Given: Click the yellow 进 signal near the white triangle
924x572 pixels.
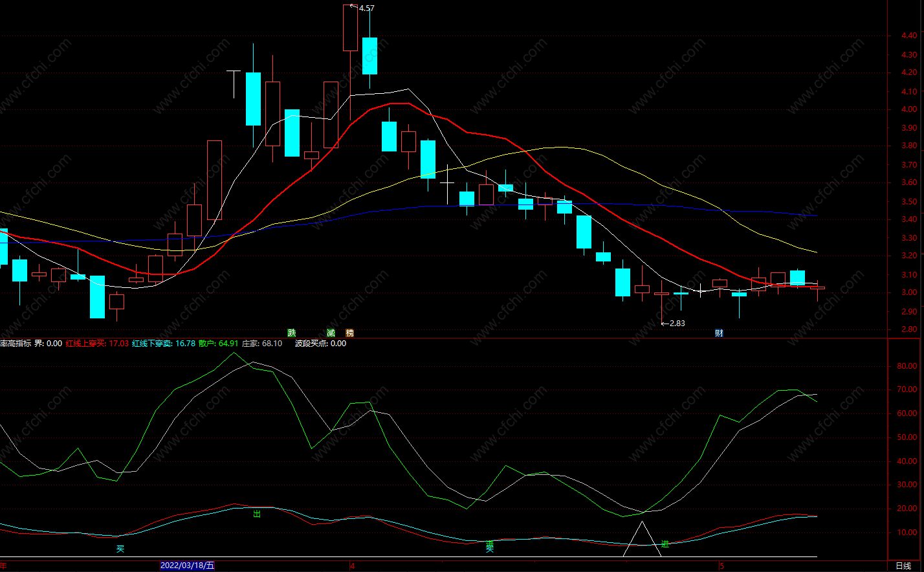Looking at the screenshot, I should click(665, 544).
